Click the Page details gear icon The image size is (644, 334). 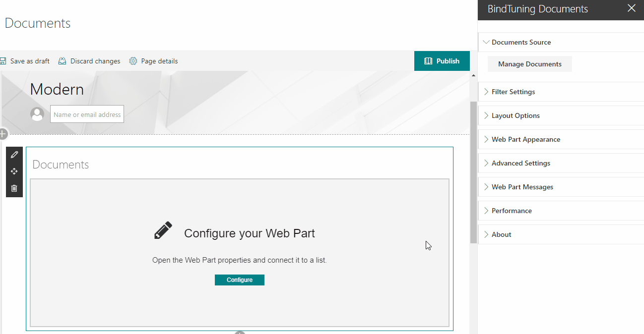133,61
